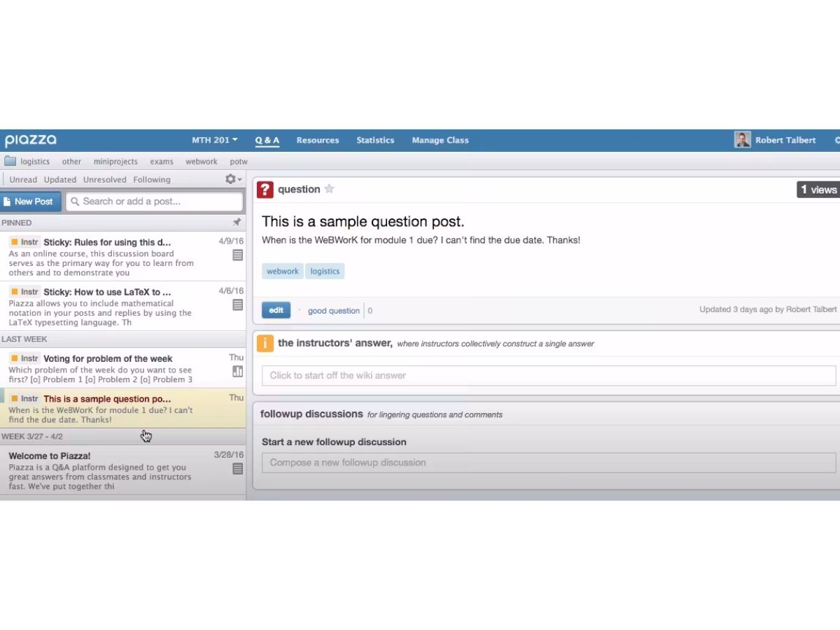
Task: Open the MTH 201 class dropdown
Action: pyautogui.click(x=214, y=140)
